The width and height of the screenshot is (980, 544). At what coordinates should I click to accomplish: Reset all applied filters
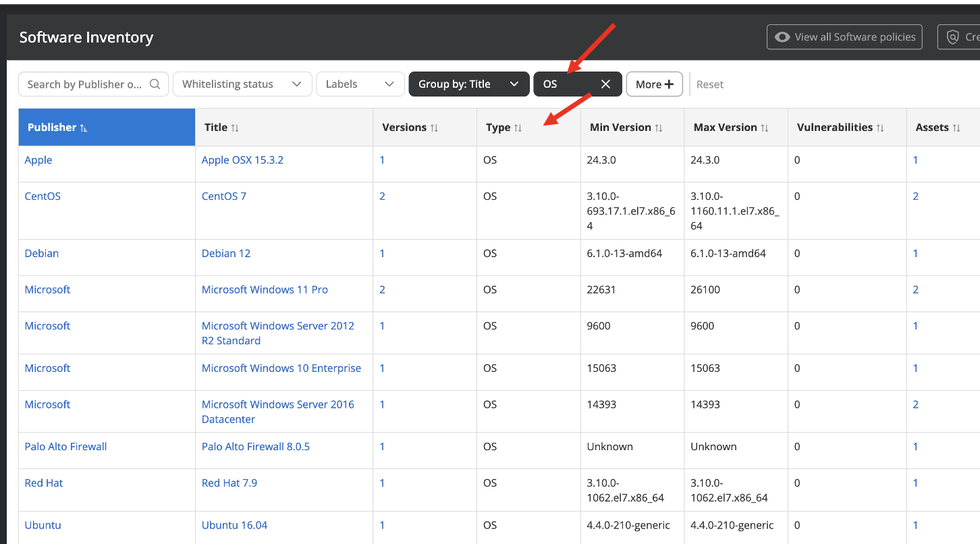709,84
